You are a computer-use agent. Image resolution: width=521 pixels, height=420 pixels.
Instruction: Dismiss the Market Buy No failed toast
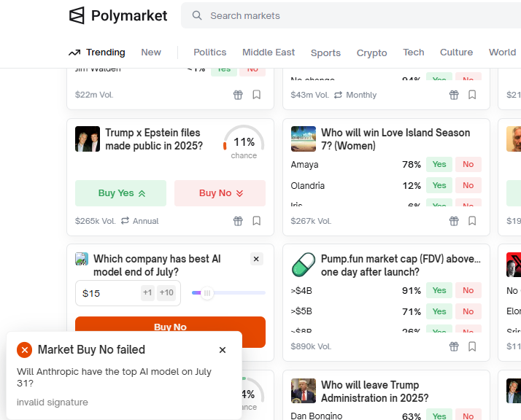coord(223,350)
